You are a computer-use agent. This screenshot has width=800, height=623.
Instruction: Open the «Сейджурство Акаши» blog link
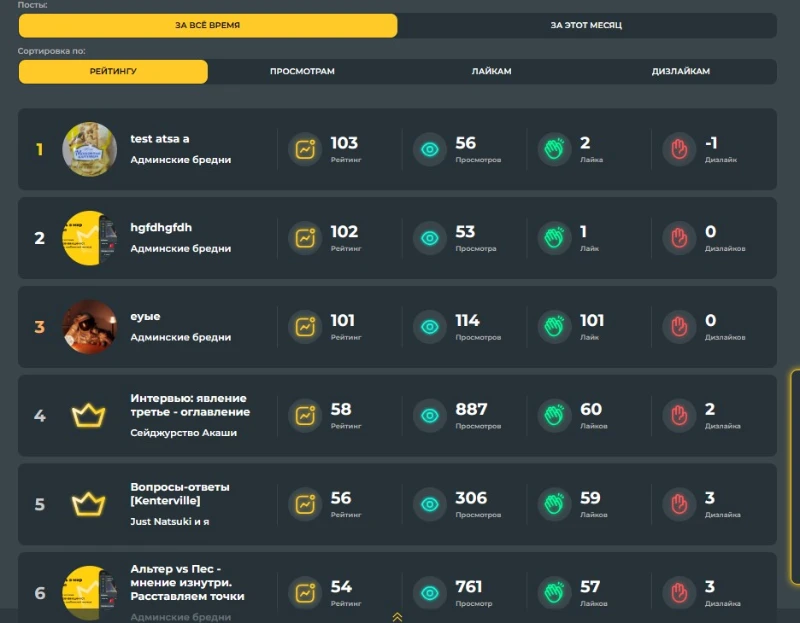(184, 433)
